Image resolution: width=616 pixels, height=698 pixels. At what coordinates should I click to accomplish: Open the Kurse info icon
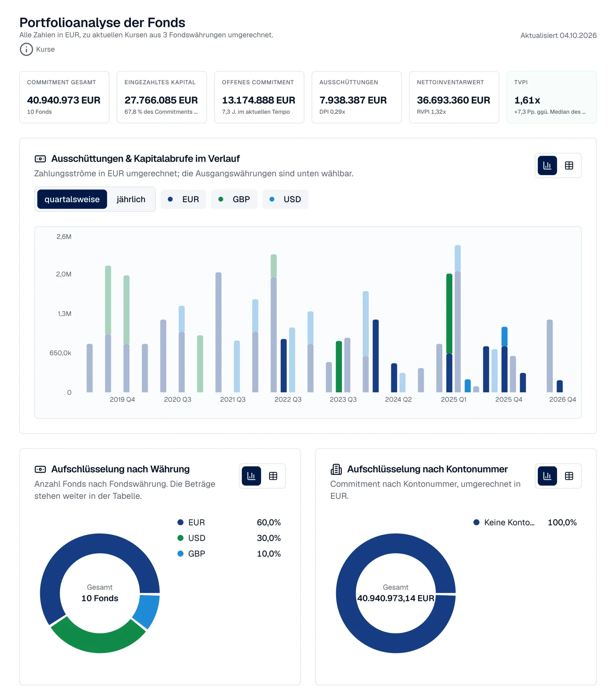click(26, 49)
